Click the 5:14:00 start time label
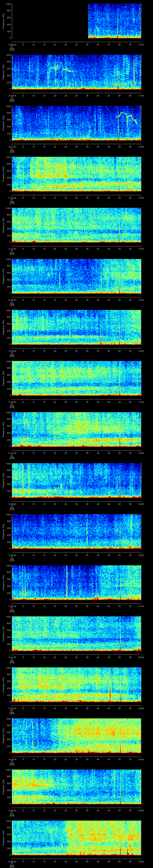The image size is (153, 868). 12,300
